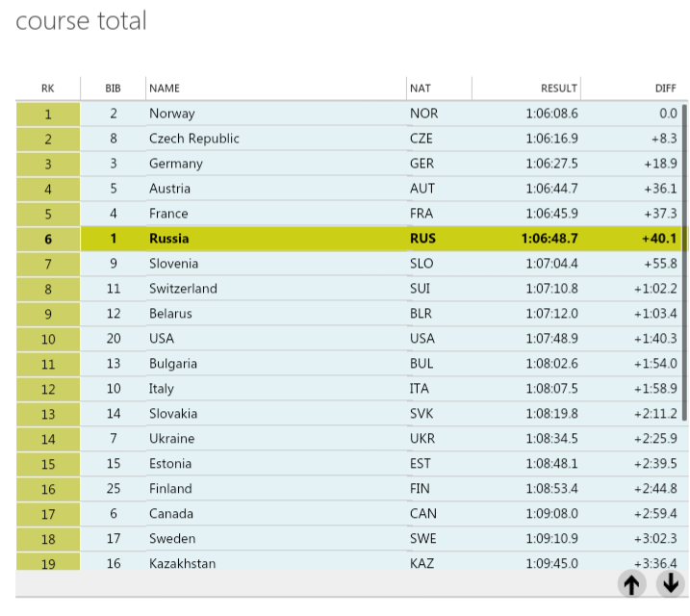Select the Norway row
690x616 pixels.
point(350,114)
